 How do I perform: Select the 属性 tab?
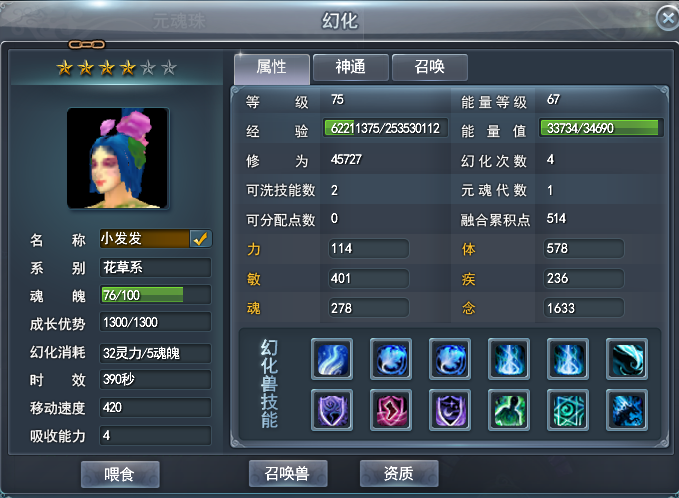[272, 68]
